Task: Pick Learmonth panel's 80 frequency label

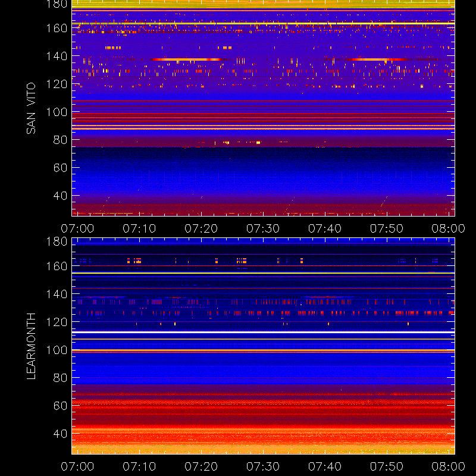Action: click(x=60, y=378)
